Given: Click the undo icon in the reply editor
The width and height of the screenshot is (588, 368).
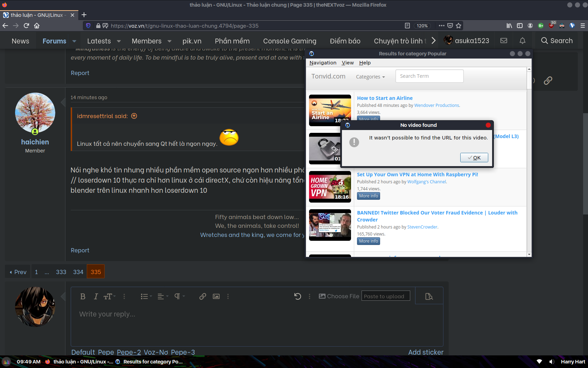Looking at the screenshot, I should (x=297, y=297).
